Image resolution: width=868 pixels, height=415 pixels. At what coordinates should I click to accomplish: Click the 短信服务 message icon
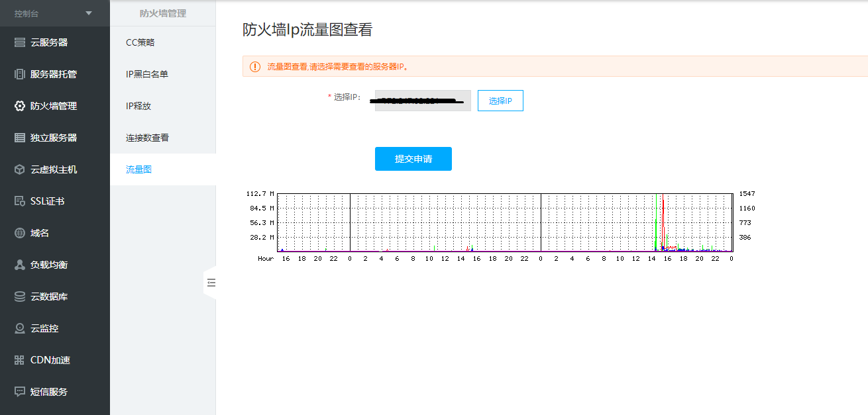coord(20,392)
